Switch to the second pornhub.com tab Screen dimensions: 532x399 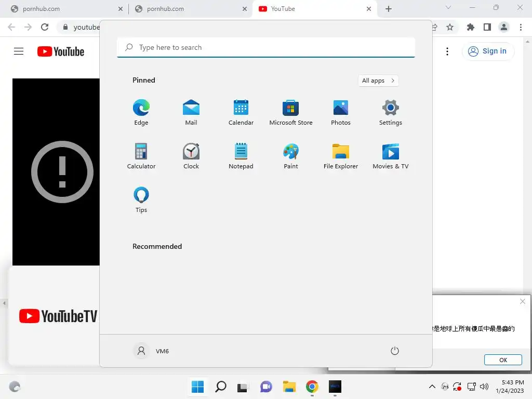190,9
